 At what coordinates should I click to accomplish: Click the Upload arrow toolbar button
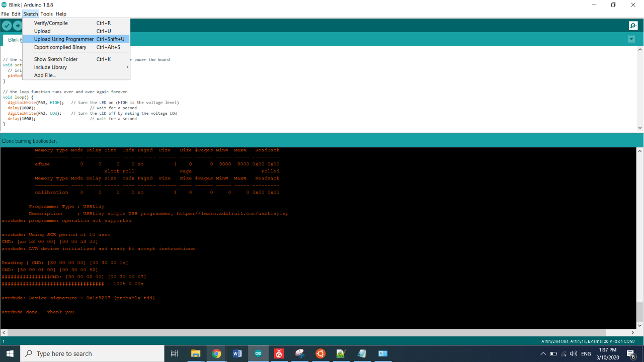pos(18,26)
